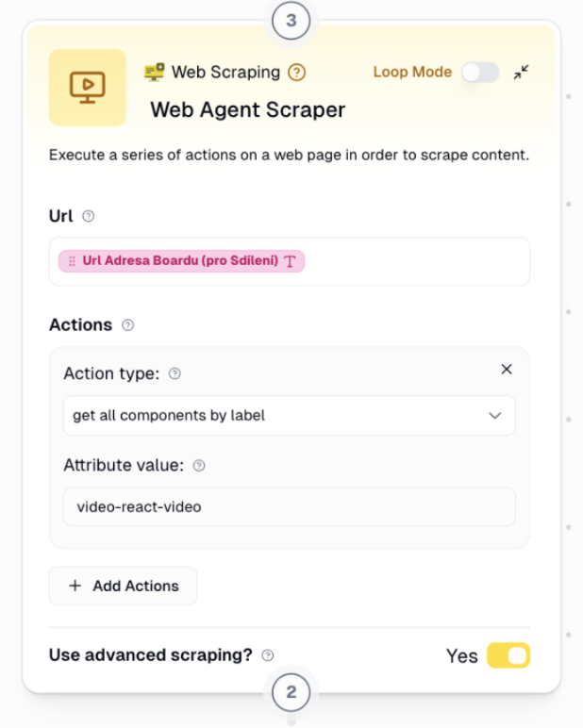Open the Action type dropdown
This screenshot has height=728, width=583.
point(289,415)
